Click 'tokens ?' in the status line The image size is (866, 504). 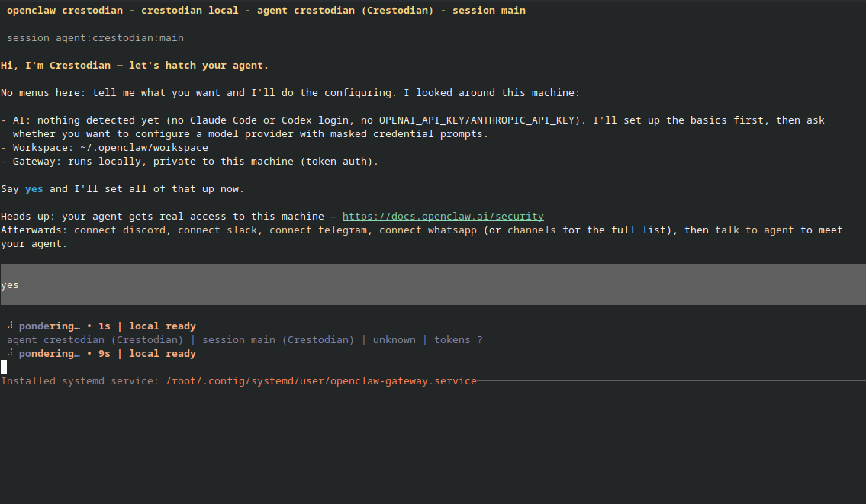click(x=459, y=340)
